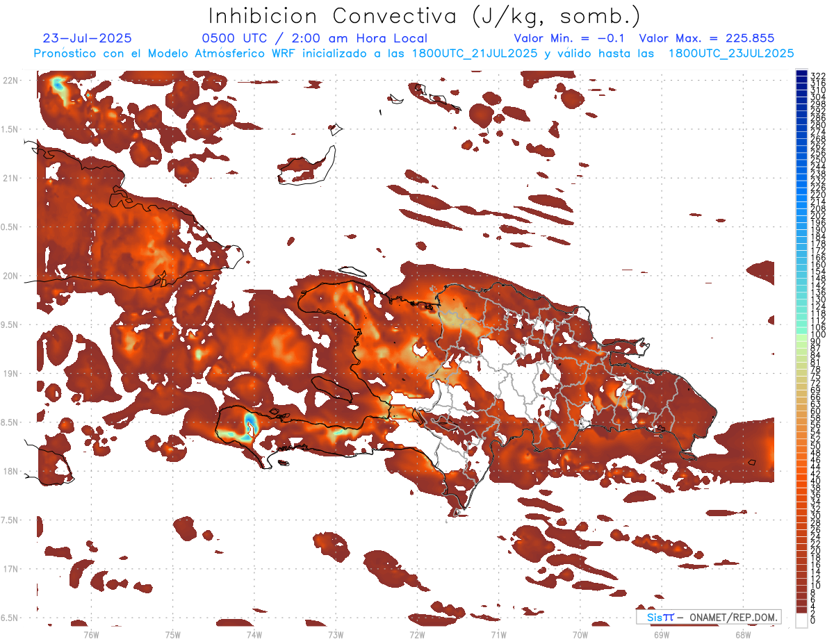The width and height of the screenshot is (834, 644).
Task: Click the latitude label '8.5N'
Action: (x=10, y=422)
